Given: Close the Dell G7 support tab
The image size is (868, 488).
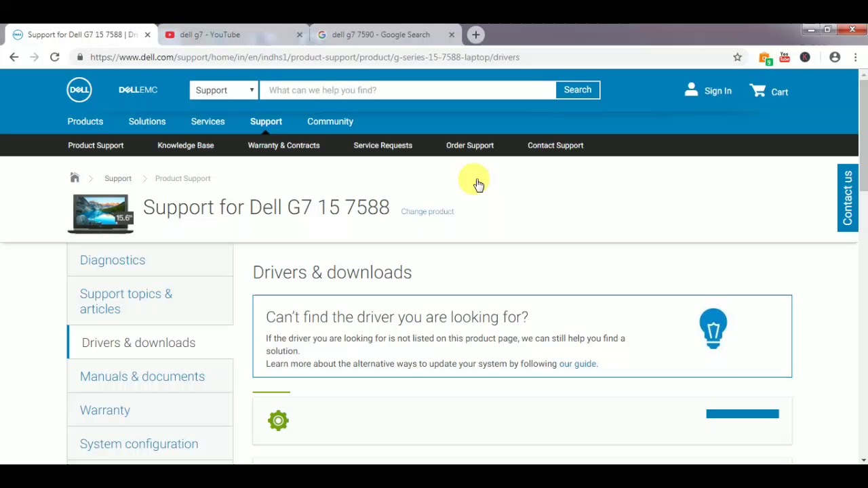Looking at the screenshot, I should (147, 35).
